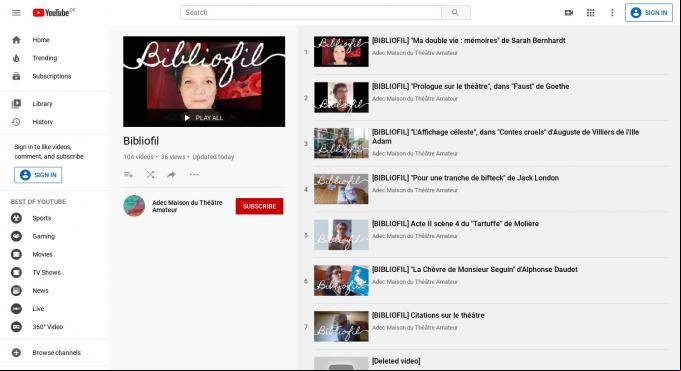
Task: Click thumbnail of Sarah Bernhardt video
Action: (x=341, y=52)
